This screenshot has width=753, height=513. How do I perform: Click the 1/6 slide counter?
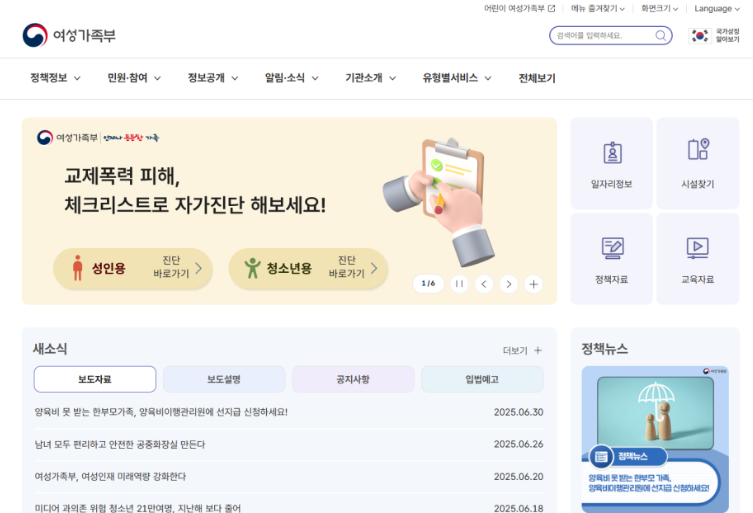(428, 283)
